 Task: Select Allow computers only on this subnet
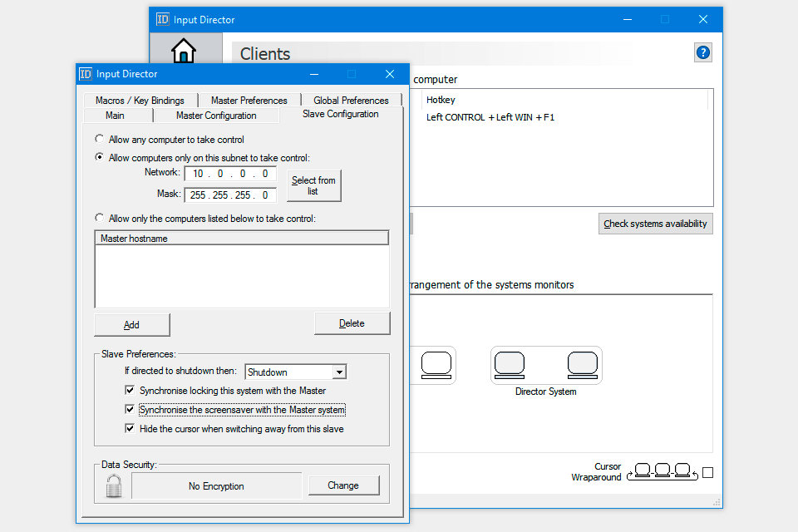[99, 157]
